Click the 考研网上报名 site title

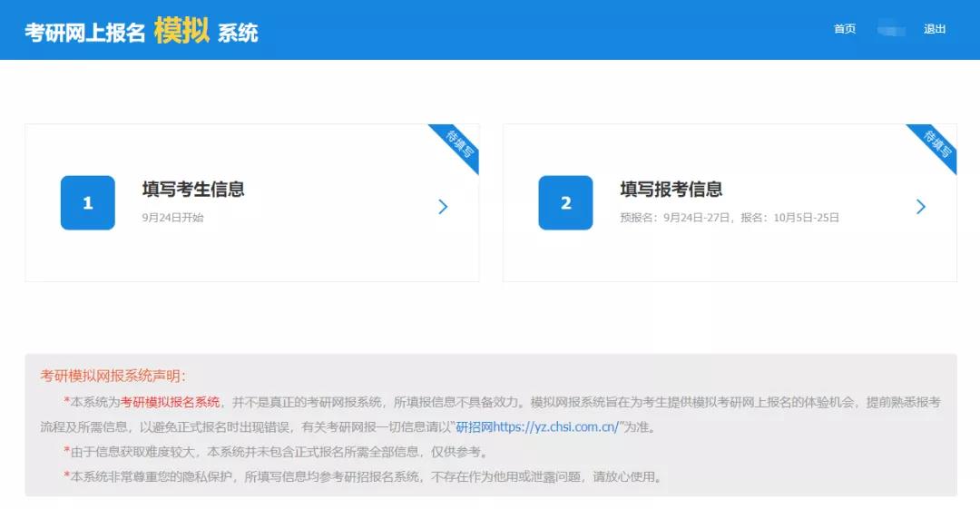pos(85,33)
